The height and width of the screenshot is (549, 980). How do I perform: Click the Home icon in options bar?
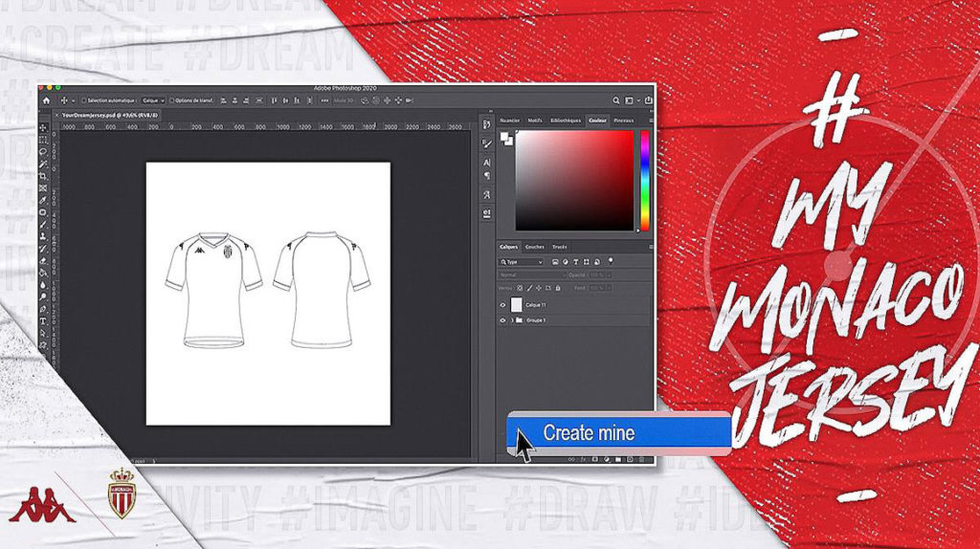click(45, 100)
